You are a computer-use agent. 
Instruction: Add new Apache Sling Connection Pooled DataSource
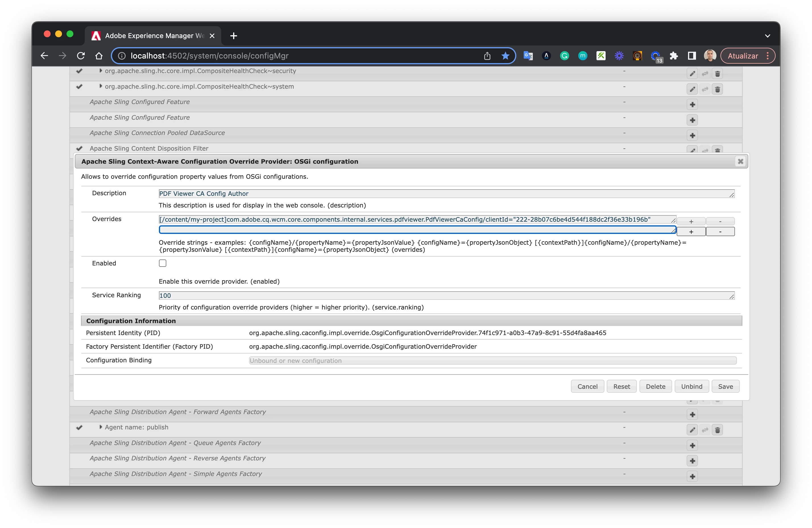pos(692,136)
